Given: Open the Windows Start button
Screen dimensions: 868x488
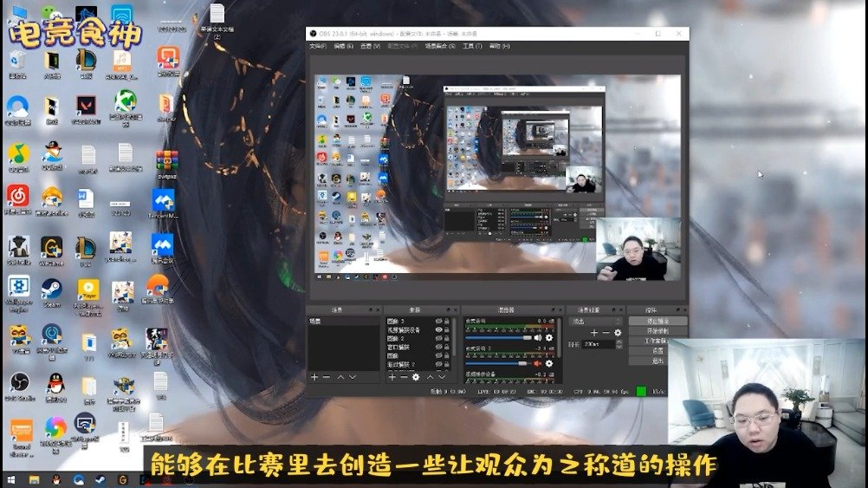Looking at the screenshot, I should 11,479.
